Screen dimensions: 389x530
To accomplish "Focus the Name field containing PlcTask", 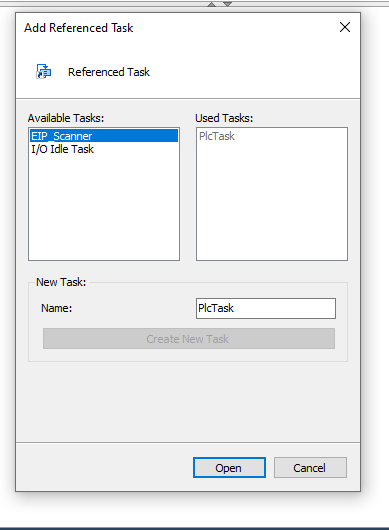I will (x=266, y=308).
